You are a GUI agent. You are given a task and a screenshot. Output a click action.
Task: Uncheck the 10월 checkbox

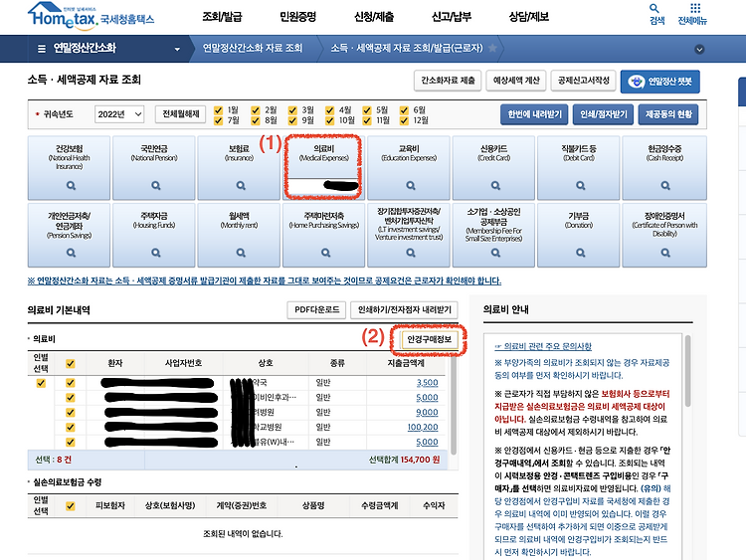pos(329,120)
